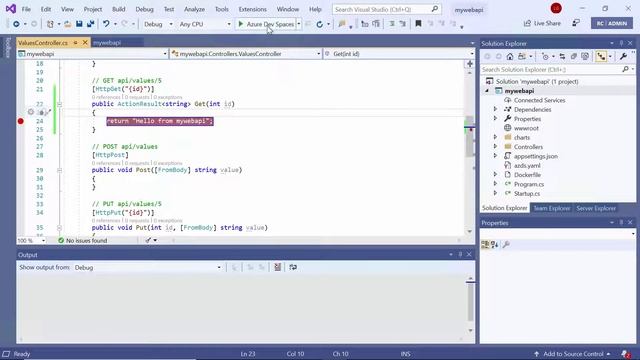Toggle breakpoint on line 24
The height and width of the screenshot is (360, 640).
click(x=20, y=121)
